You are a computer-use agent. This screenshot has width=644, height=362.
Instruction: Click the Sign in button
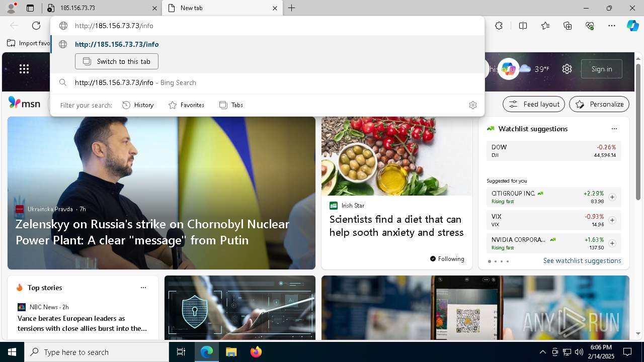[602, 69]
